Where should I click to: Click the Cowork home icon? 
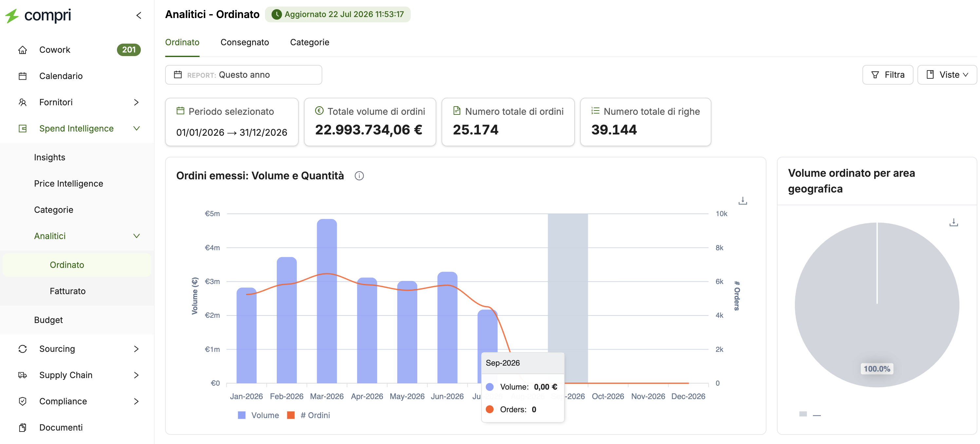tap(23, 50)
